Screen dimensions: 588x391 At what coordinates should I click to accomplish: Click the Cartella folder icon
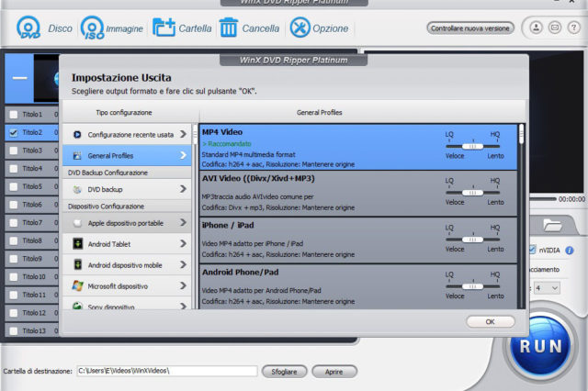tap(164, 28)
